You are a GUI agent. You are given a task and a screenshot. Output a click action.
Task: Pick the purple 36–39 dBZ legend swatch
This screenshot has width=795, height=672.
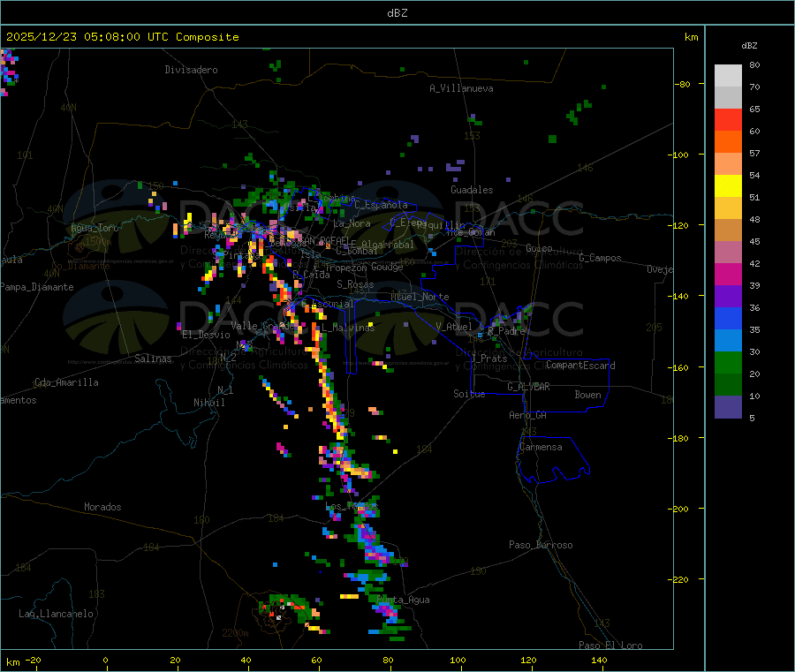728,297
